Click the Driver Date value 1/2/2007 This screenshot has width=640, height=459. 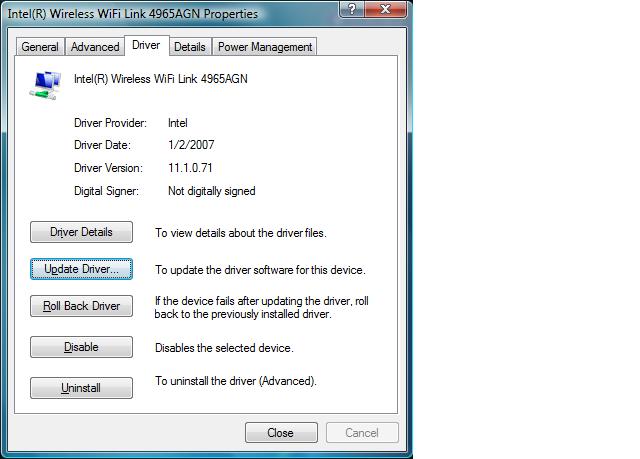(x=191, y=145)
